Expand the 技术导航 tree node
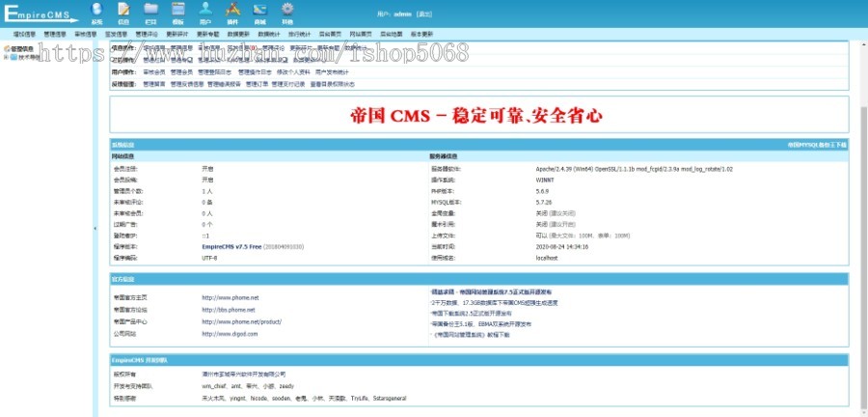Viewport: 868px width, 417px height. [x=7, y=57]
